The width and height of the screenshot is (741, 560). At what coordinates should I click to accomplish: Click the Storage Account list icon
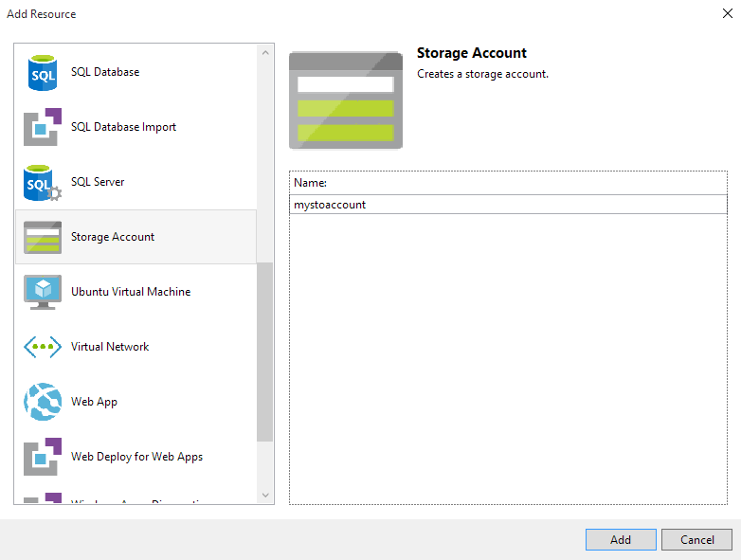click(x=43, y=237)
